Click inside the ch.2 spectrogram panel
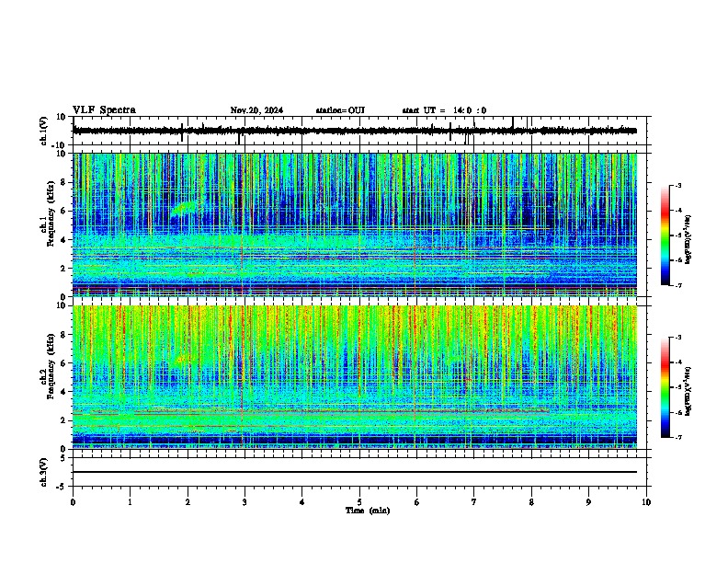728x563 pixels. tap(355, 377)
